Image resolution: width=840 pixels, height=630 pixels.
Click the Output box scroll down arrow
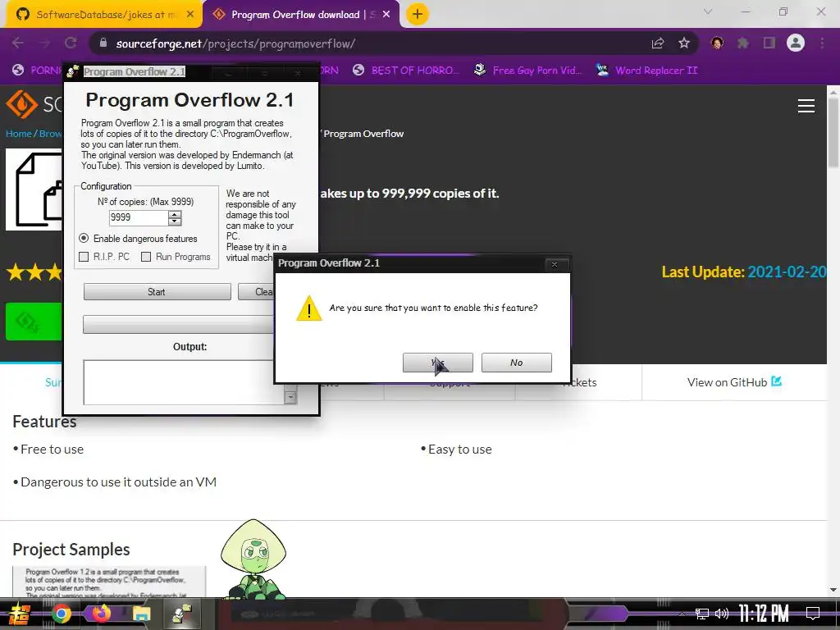pyautogui.click(x=290, y=398)
